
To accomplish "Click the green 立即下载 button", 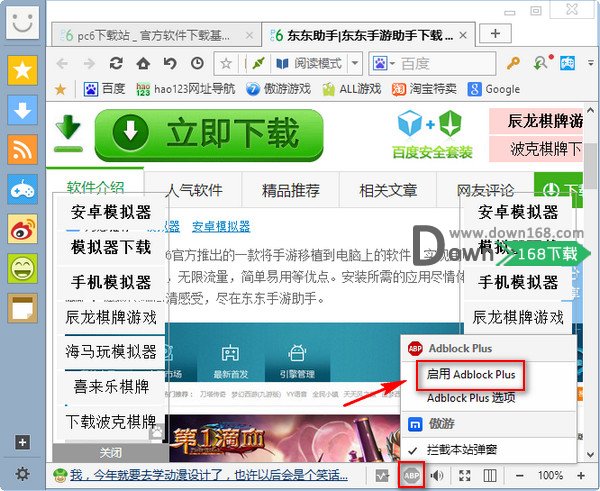I will pyautogui.click(x=209, y=135).
